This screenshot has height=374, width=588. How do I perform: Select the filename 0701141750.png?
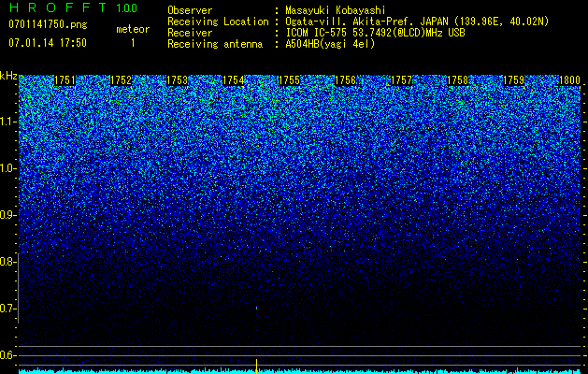click(48, 25)
